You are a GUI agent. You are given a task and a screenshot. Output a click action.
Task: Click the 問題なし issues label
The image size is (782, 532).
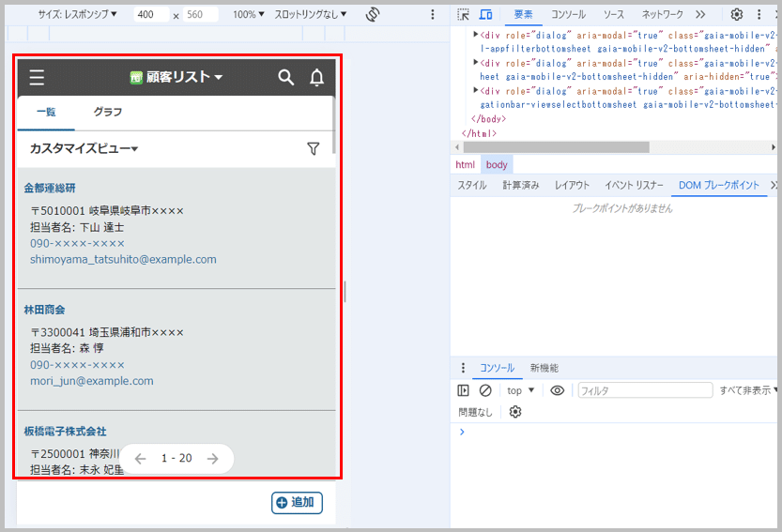pos(475,412)
